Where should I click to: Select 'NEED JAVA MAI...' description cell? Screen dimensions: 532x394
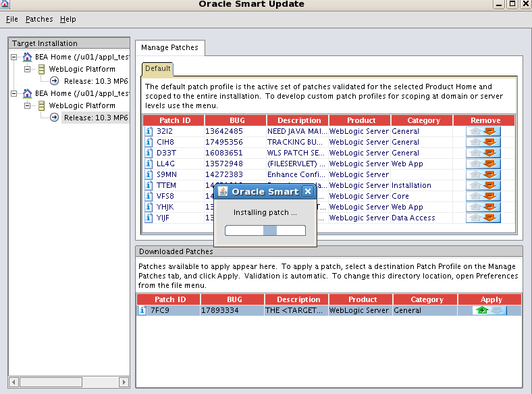(297, 132)
